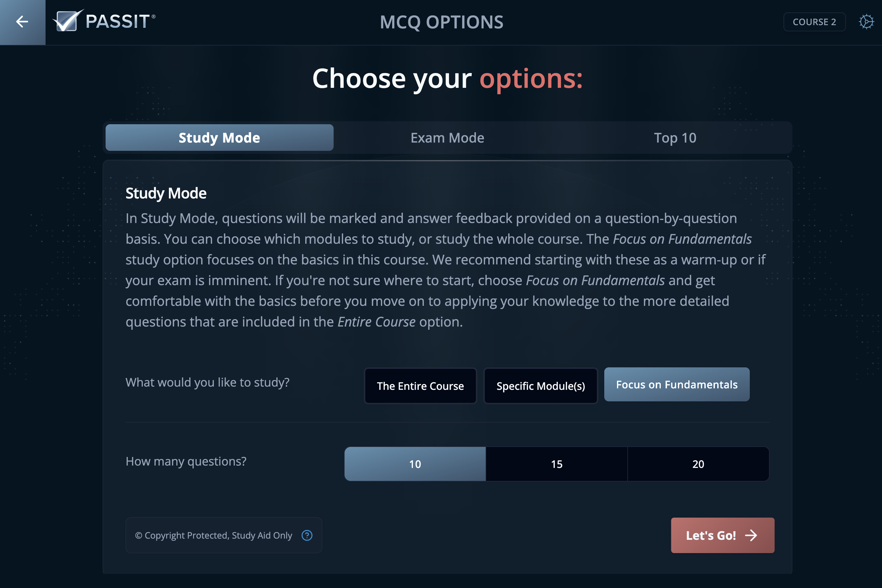
Task: Click the PASSIT checkmark logo
Action: pyautogui.click(x=68, y=21)
